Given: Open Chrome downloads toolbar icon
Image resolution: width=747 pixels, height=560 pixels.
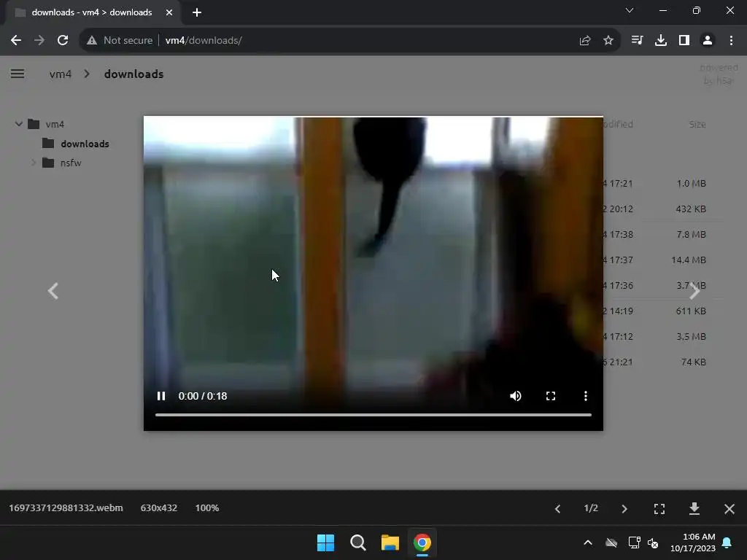Looking at the screenshot, I should pos(661,41).
